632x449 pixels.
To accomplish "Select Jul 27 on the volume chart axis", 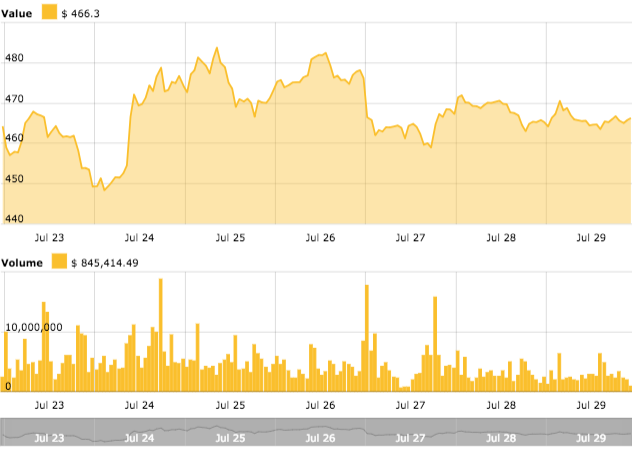I will 411,405.
